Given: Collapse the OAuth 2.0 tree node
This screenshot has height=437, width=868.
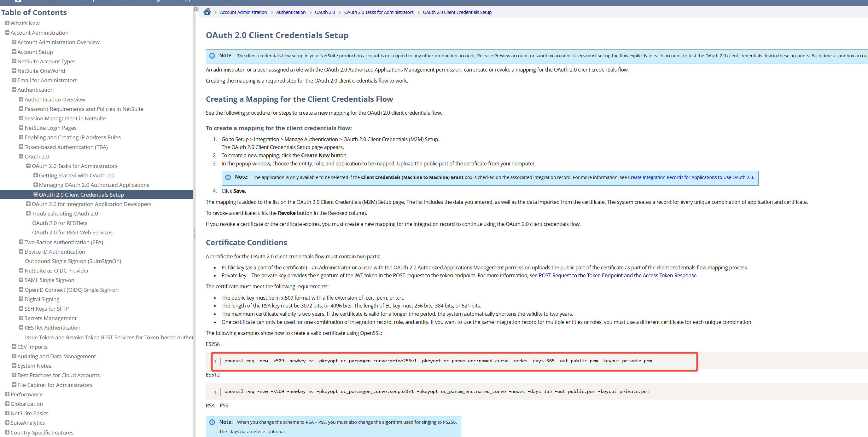Looking at the screenshot, I should (21, 156).
